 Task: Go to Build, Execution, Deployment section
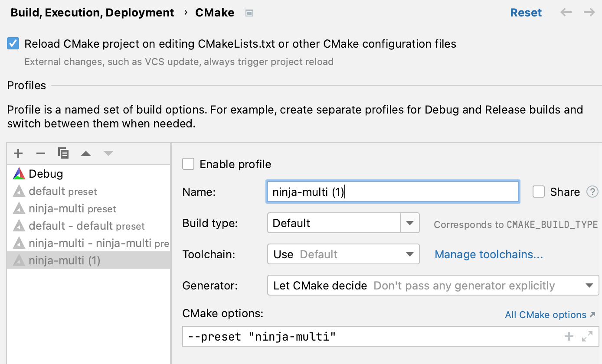pos(92,13)
